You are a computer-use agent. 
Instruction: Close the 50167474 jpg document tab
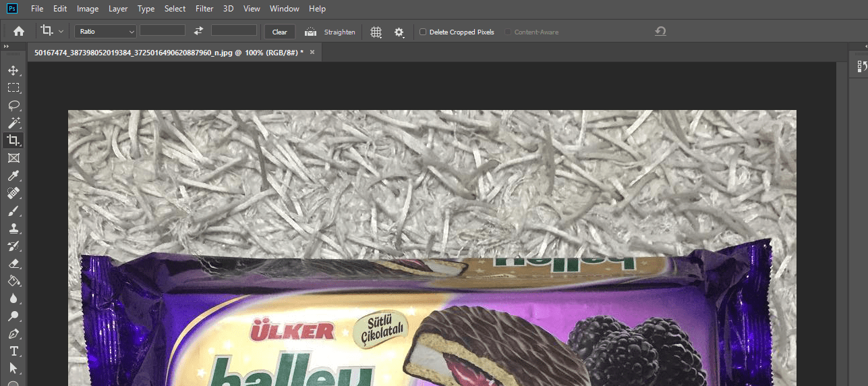point(312,52)
